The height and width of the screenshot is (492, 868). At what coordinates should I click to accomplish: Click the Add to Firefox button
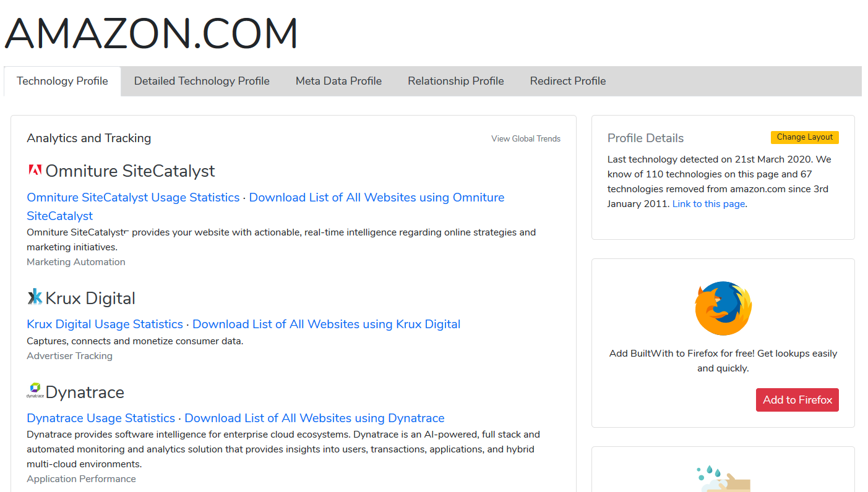[x=797, y=400]
